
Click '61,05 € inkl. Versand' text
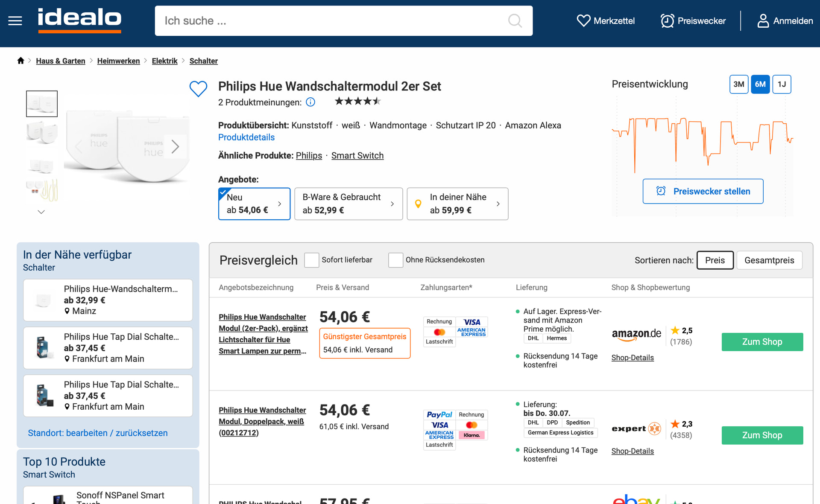354,426
